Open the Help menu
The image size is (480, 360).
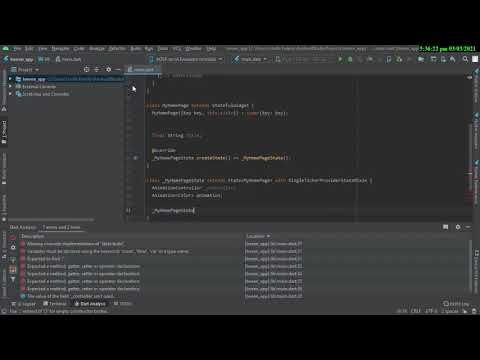click(211, 49)
